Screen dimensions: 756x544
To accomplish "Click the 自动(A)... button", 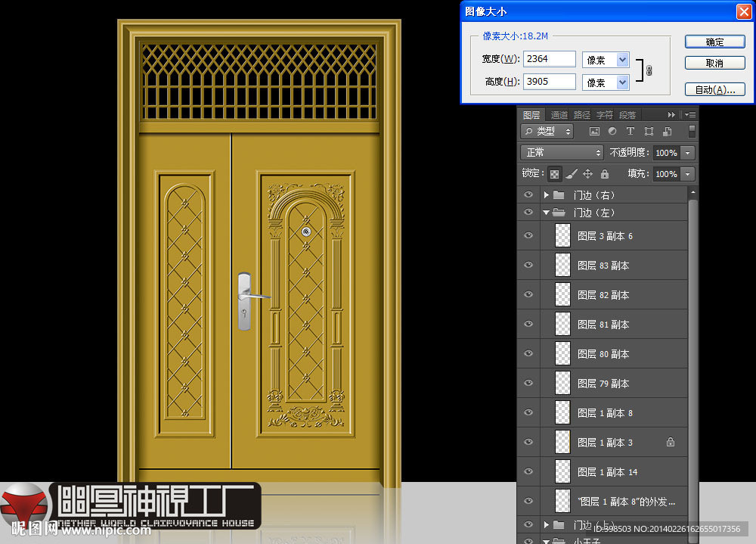I will (715, 90).
